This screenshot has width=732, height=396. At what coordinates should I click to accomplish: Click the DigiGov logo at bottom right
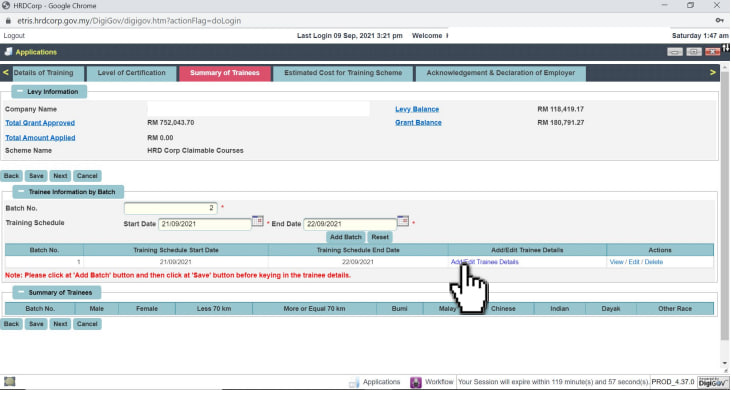click(713, 382)
